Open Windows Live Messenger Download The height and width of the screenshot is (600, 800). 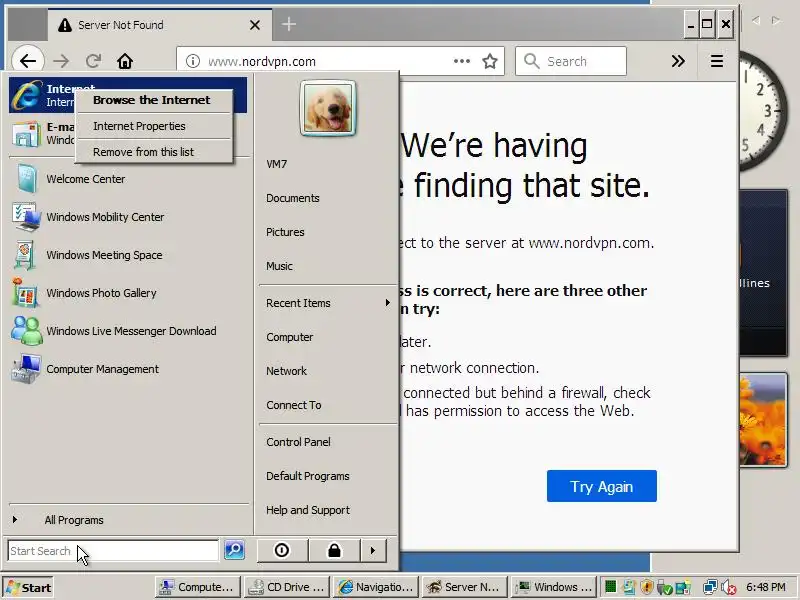pyautogui.click(x=129, y=331)
